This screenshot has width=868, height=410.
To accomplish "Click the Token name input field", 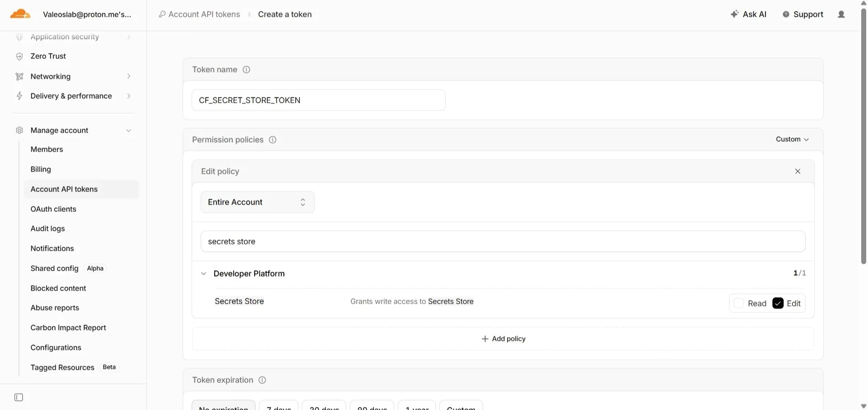I will click(319, 100).
